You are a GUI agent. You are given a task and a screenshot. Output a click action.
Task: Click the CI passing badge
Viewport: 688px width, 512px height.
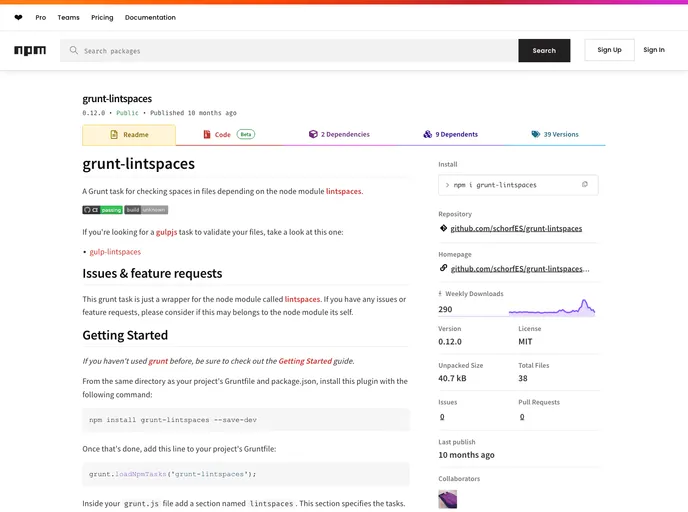[102, 210]
